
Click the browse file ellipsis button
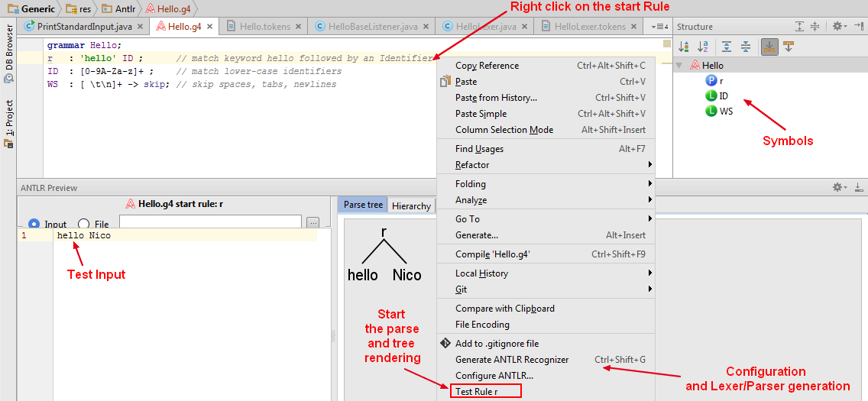point(313,223)
